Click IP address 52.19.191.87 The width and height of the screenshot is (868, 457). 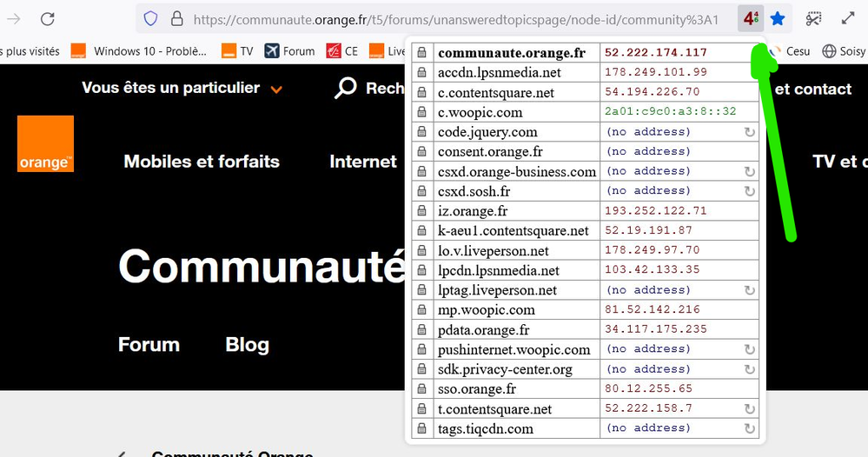[648, 230]
